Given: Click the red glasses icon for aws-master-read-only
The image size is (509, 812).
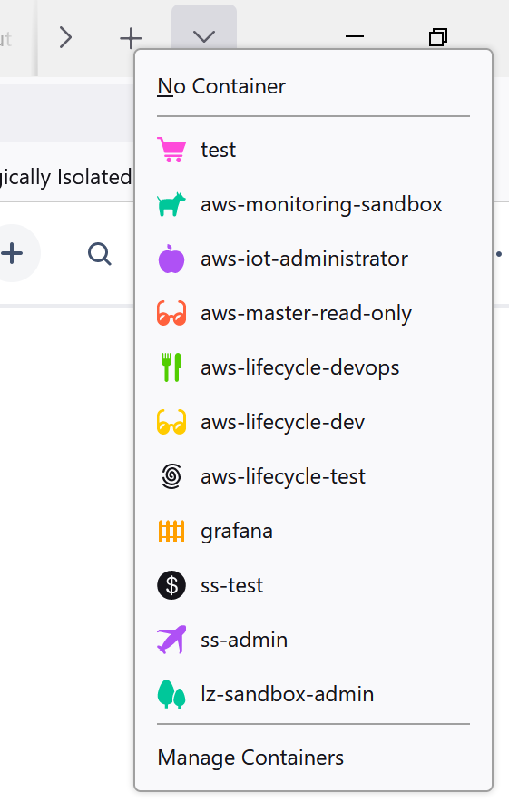Looking at the screenshot, I should tap(171, 313).
